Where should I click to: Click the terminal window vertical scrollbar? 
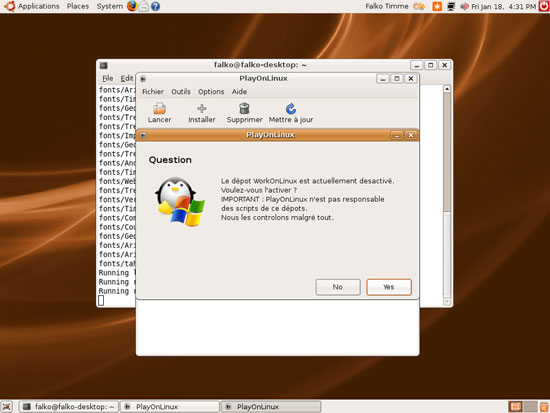click(447, 195)
